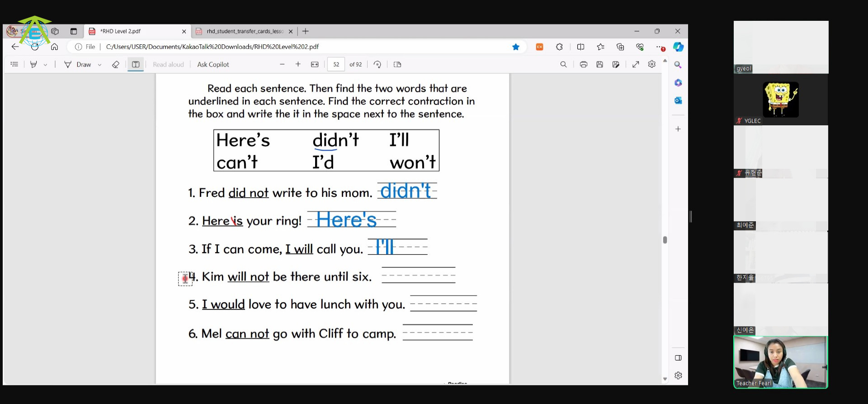The image size is (868, 404).
Task: Click the answer line for sentence 4
Action: point(419,275)
